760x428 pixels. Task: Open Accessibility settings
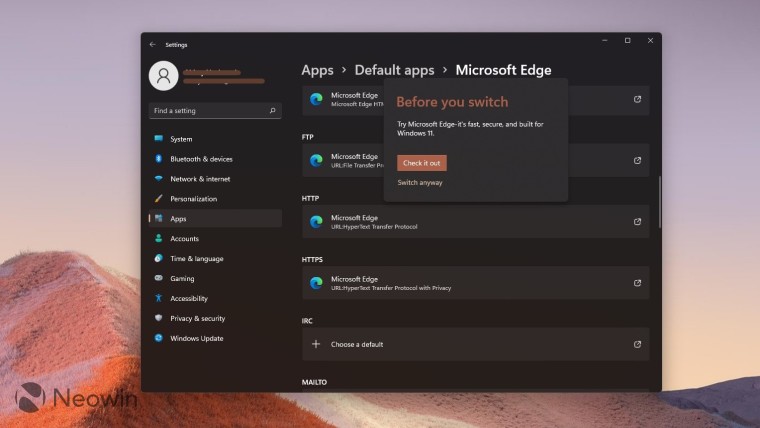click(215, 298)
